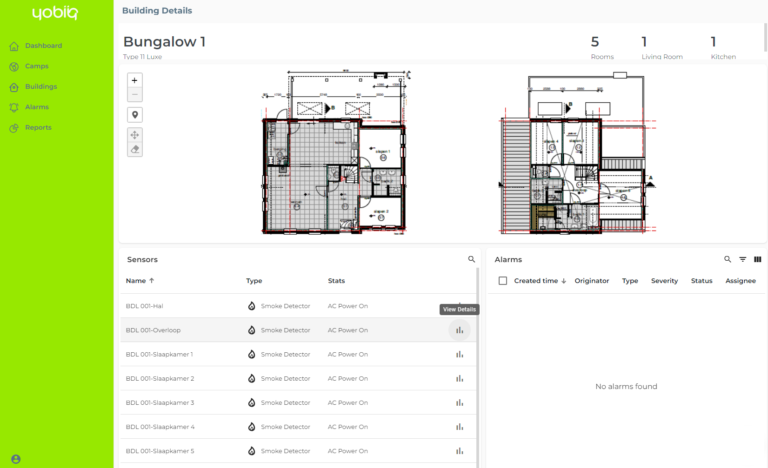Open user account icon in sidebar
The height and width of the screenshot is (468, 768).
(x=16, y=459)
